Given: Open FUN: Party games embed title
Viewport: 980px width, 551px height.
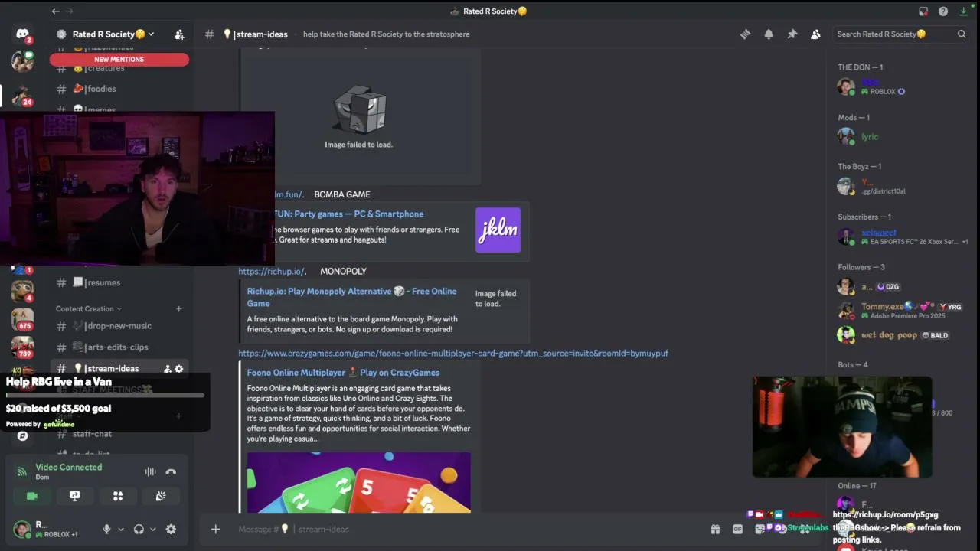Looking at the screenshot, I should pos(348,214).
